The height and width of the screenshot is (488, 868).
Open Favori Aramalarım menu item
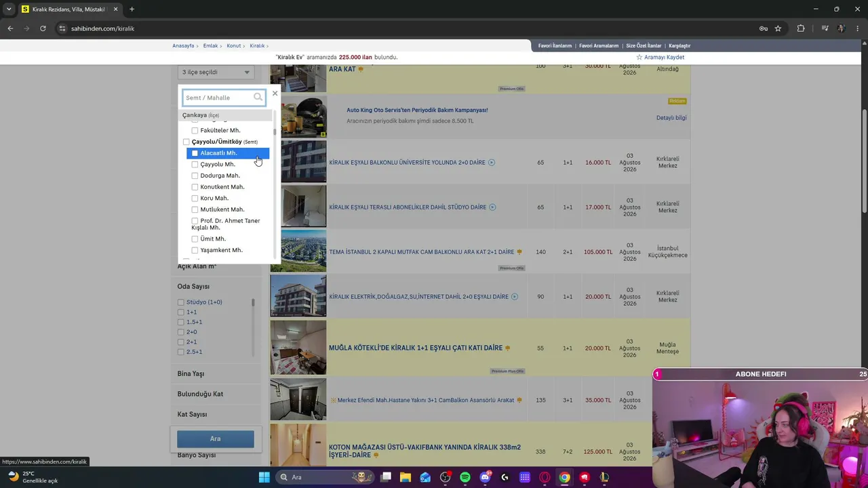point(599,46)
